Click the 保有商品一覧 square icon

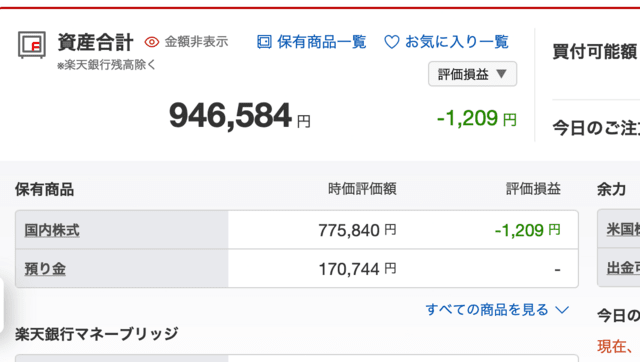point(264,42)
